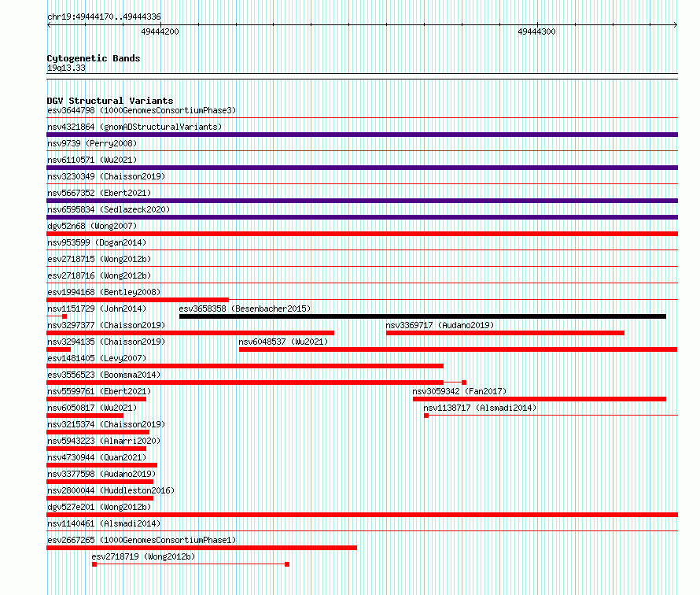Image resolution: width=700 pixels, height=595 pixels.
Task: Open variant nsv4730944 (Quan2021)
Action: click(97, 457)
